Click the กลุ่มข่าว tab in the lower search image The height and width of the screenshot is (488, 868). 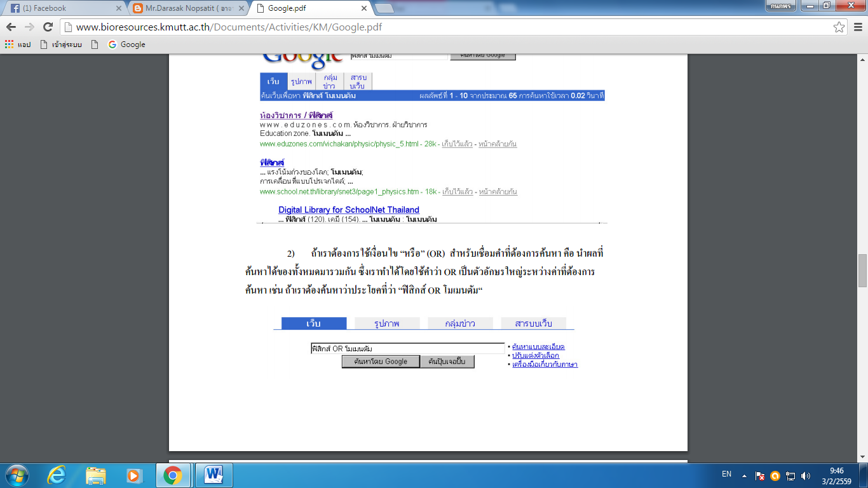point(460,323)
